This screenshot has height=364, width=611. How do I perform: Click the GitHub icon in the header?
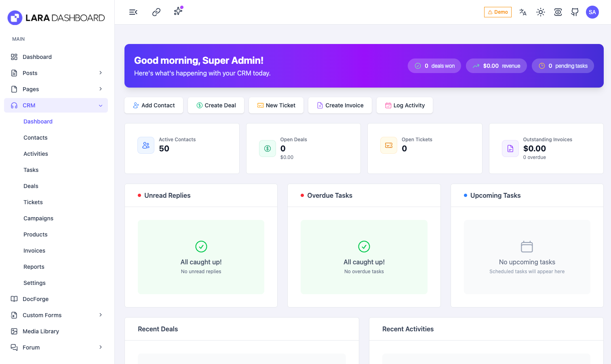(x=575, y=12)
